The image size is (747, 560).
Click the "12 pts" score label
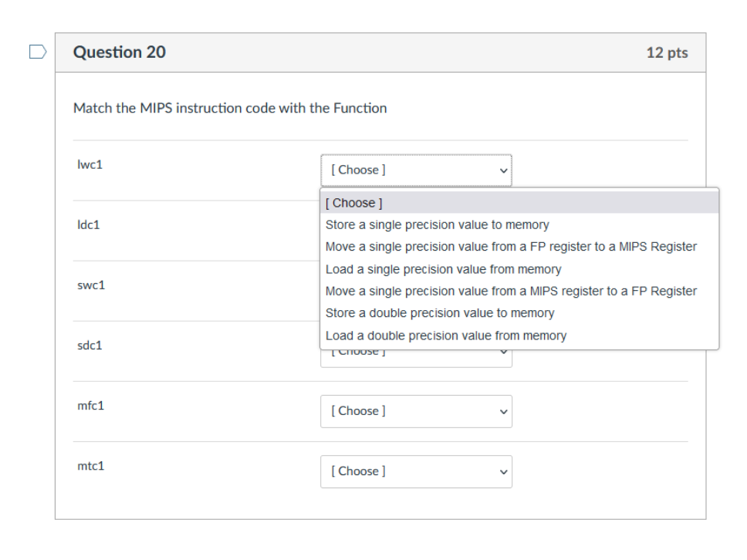[667, 53]
